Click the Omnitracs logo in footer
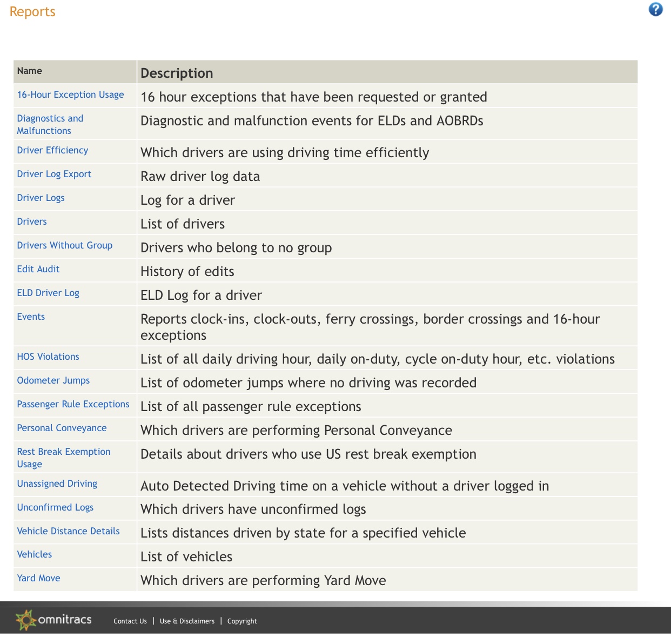Image resolution: width=671 pixels, height=644 pixels. pos(53,620)
